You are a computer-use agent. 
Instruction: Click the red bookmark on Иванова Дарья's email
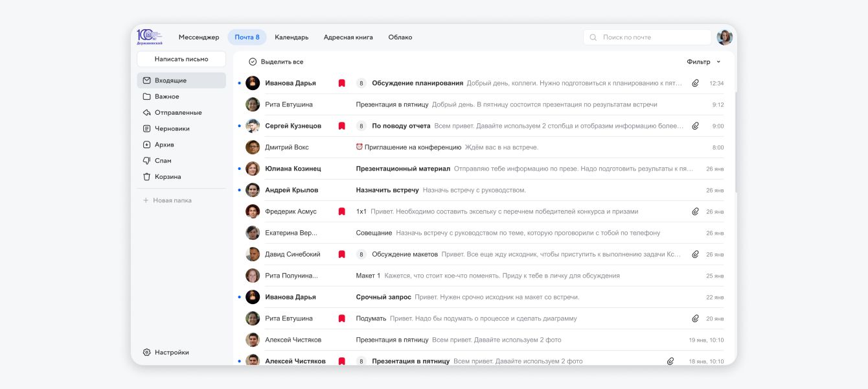(x=341, y=83)
